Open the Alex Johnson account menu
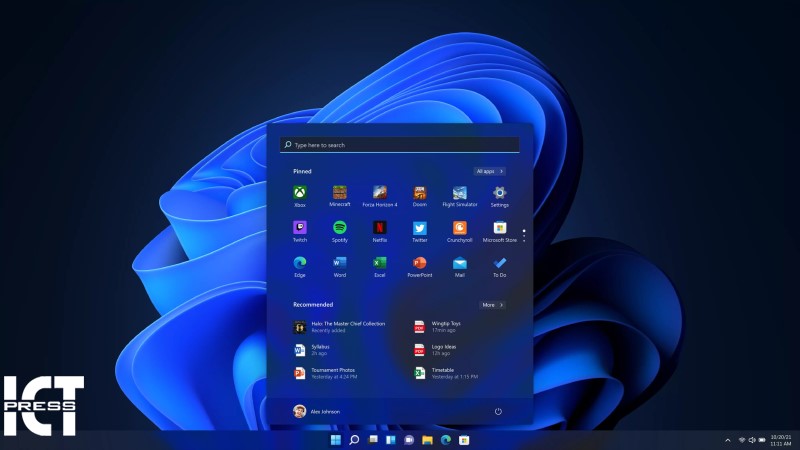This screenshot has width=800, height=450. point(320,411)
